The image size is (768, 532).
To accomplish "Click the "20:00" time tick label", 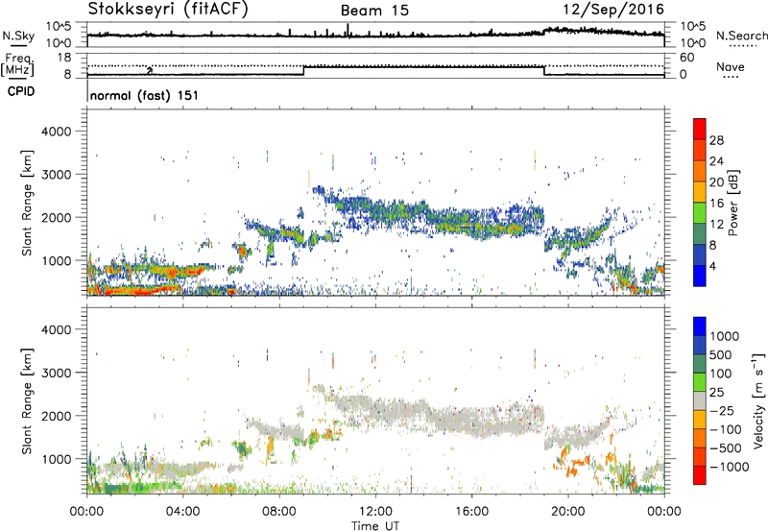I will pos(568,512).
